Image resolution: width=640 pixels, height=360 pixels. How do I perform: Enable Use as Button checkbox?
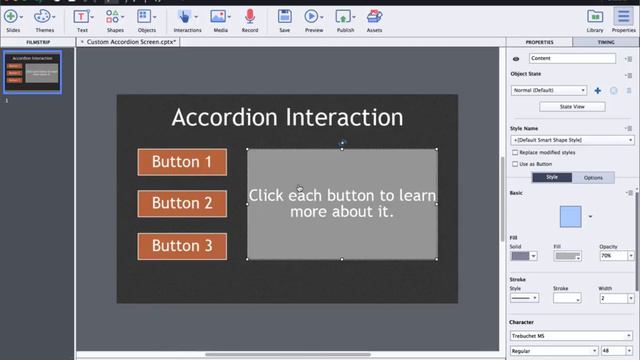coord(515,164)
